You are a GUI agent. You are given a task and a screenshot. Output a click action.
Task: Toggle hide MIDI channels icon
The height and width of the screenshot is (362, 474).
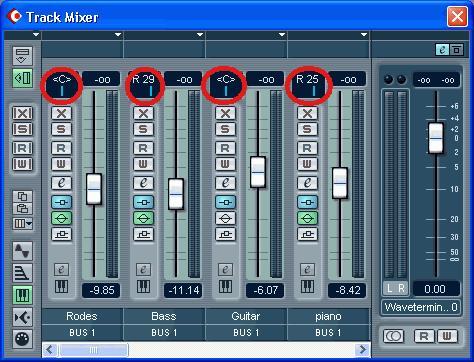(x=23, y=339)
